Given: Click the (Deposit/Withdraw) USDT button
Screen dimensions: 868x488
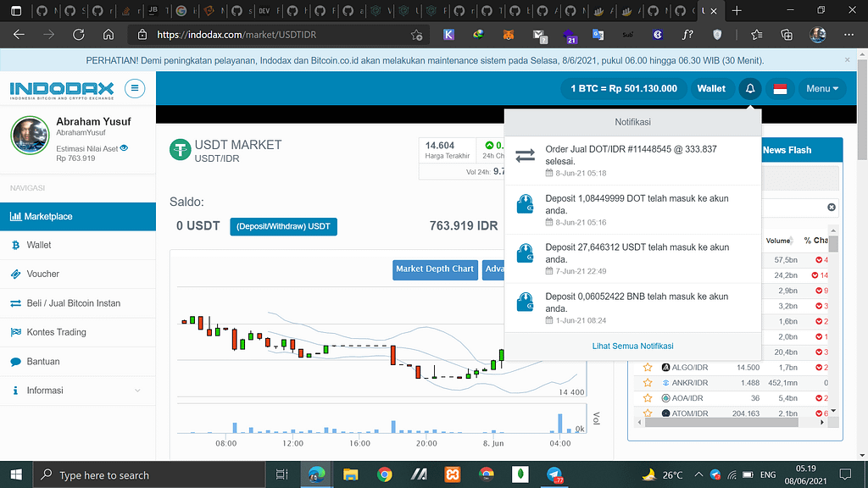Looking at the screenshot, I should pyautogui.click(x=283, y=226).
